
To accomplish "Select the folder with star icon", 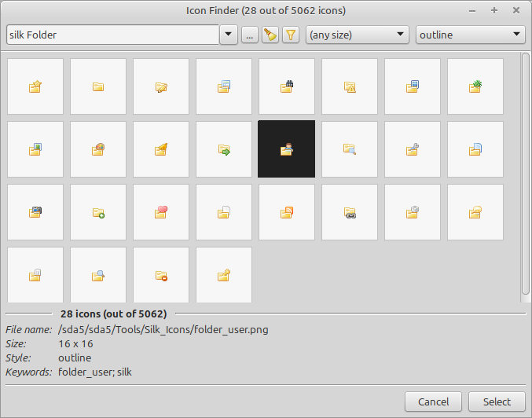I will point(35,86).
